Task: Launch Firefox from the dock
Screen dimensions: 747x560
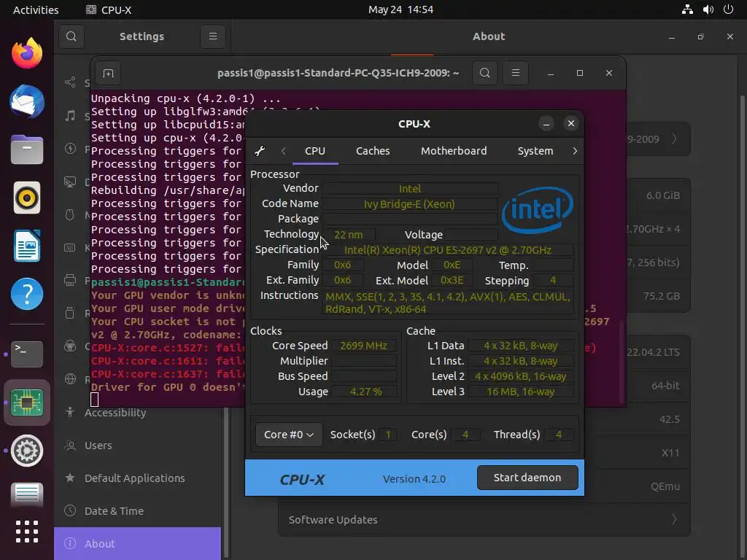Action: tap(27, 52)
